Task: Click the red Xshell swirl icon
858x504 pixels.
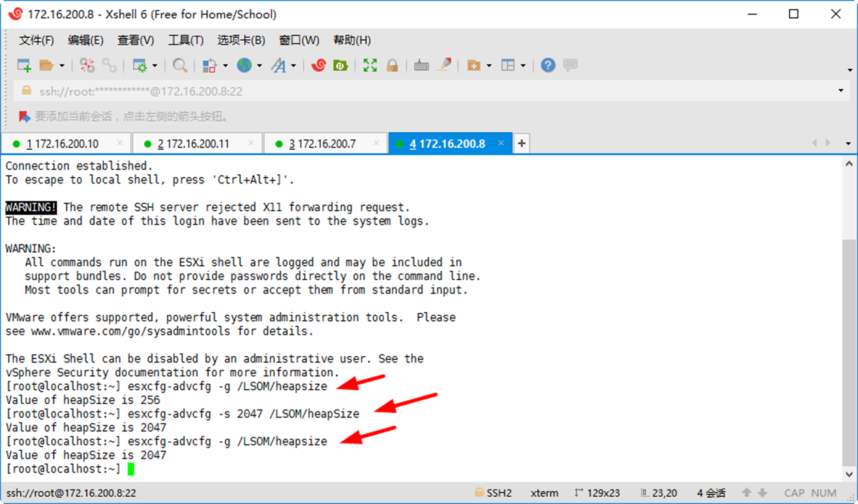Action: point(318,65)
